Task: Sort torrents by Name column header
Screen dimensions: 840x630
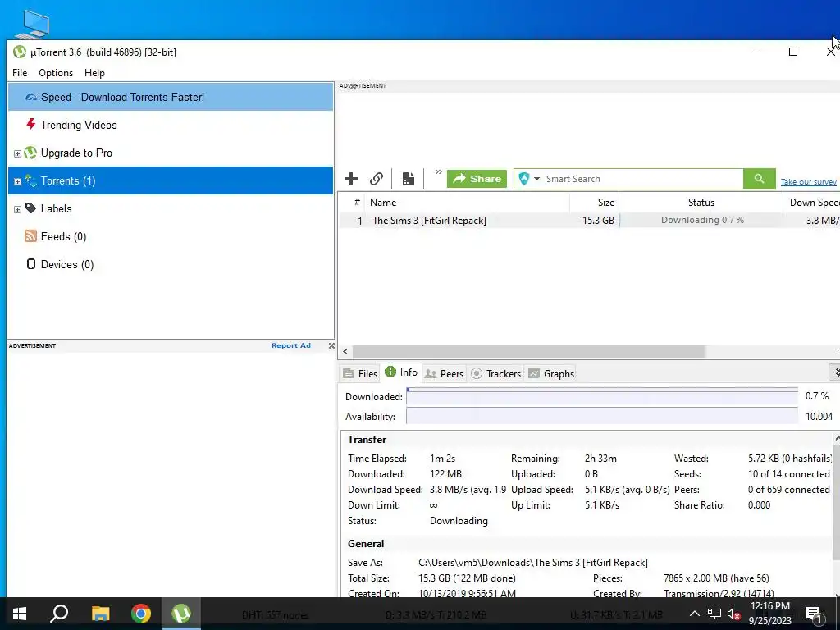Action: click(x=467, y=203)
